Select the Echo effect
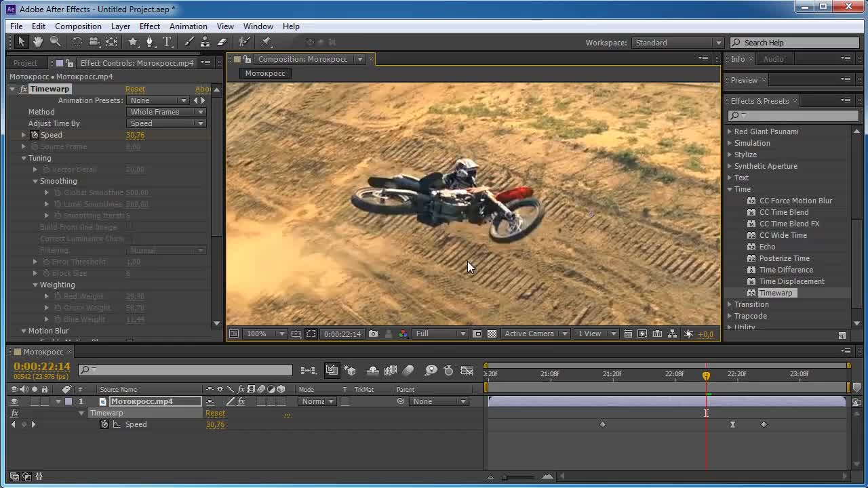 [767, 247]
